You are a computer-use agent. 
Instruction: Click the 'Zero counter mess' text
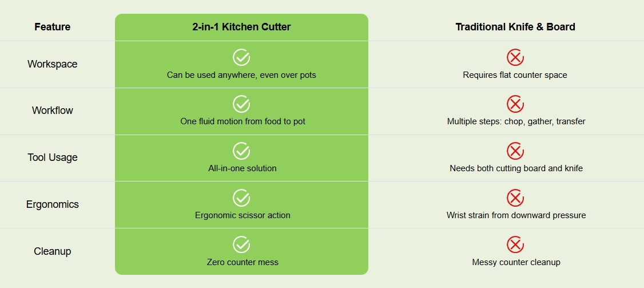(243, 262)
